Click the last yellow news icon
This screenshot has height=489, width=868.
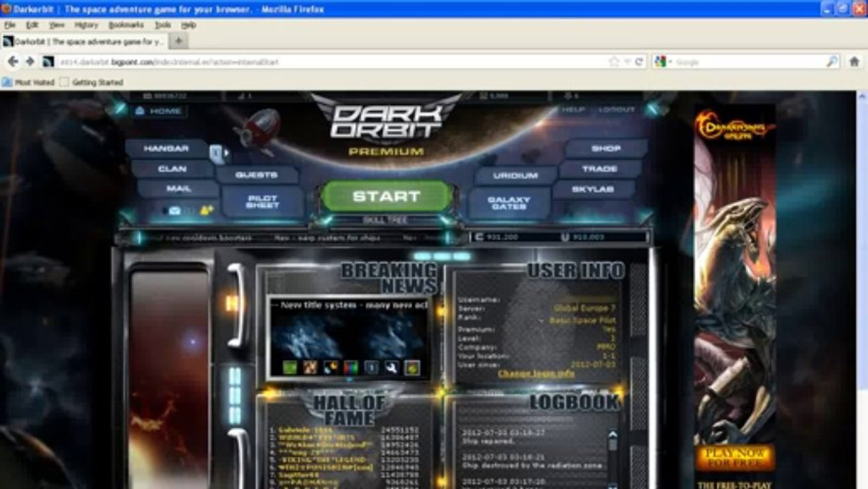point(412,367)
